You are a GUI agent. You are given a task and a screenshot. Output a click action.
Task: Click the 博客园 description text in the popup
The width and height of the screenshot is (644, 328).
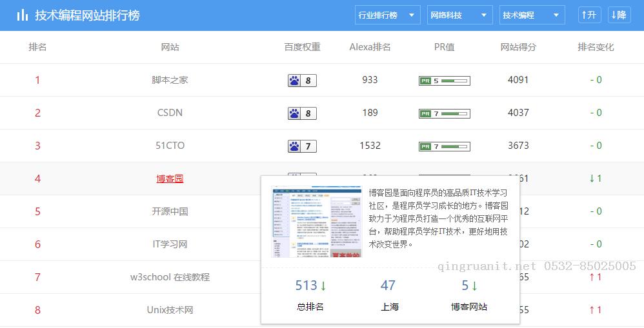[x=438, y=218]
